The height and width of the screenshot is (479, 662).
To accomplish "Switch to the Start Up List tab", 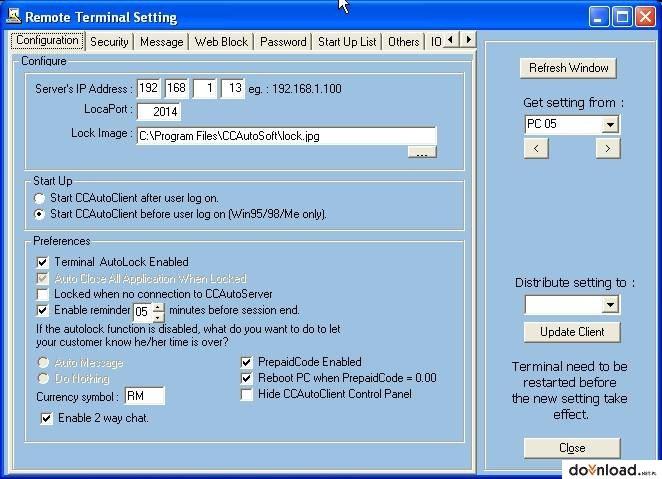I will click(x=347, y=42).
